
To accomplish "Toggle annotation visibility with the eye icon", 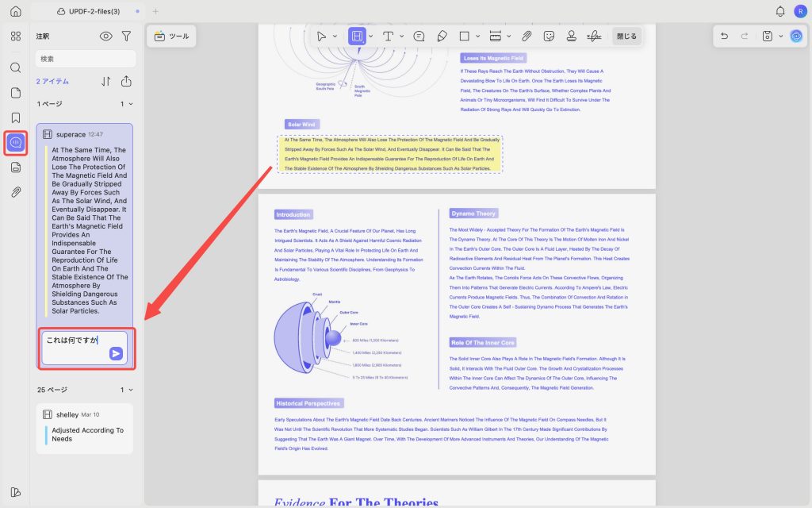I will tap(105, 36).
